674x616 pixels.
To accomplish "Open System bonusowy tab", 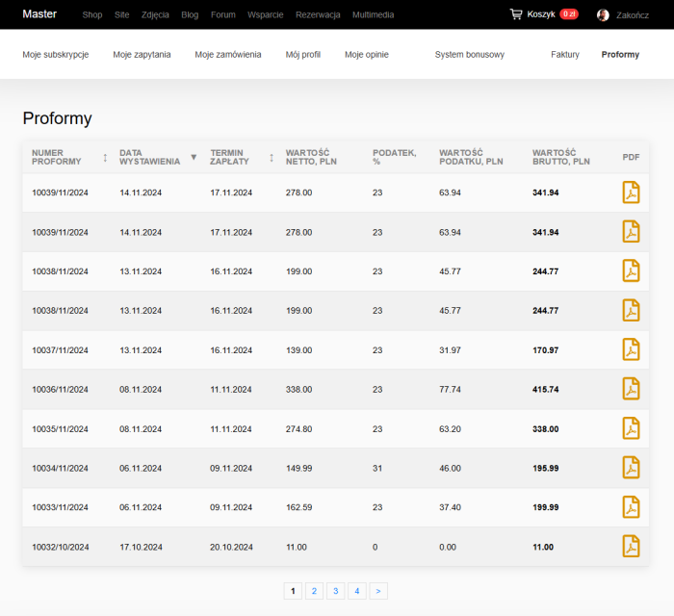I will 470,55.
